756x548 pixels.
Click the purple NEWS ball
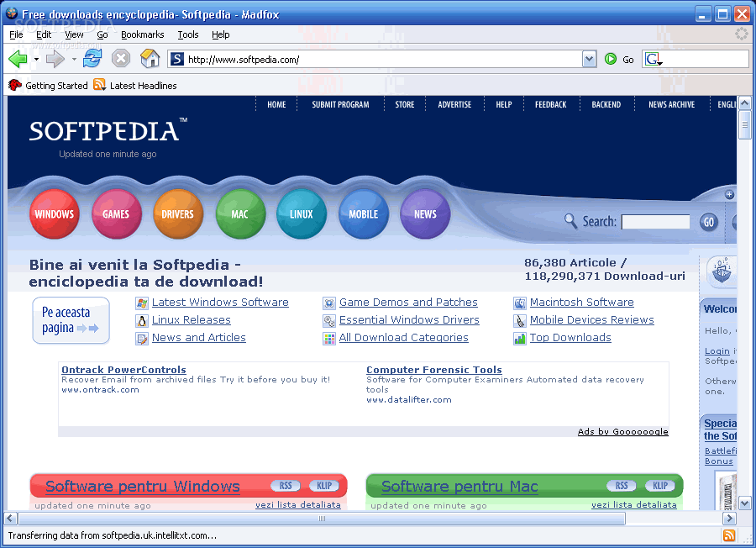point(425,214)
